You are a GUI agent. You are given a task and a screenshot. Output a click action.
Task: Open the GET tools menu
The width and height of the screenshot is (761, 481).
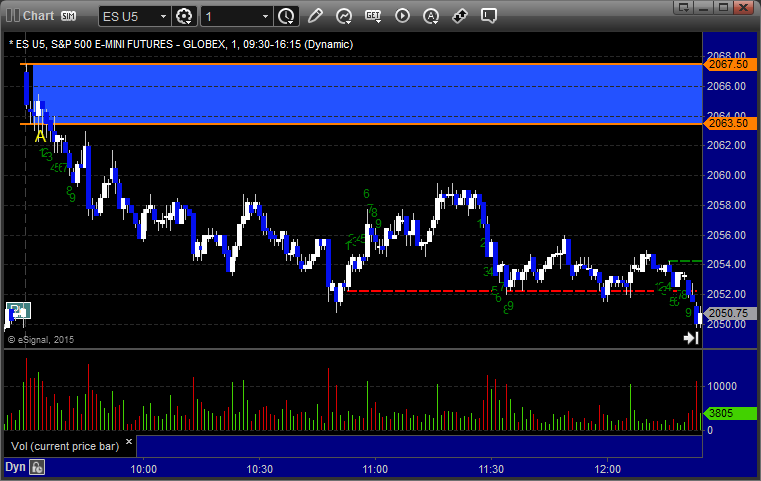point(373,17)
